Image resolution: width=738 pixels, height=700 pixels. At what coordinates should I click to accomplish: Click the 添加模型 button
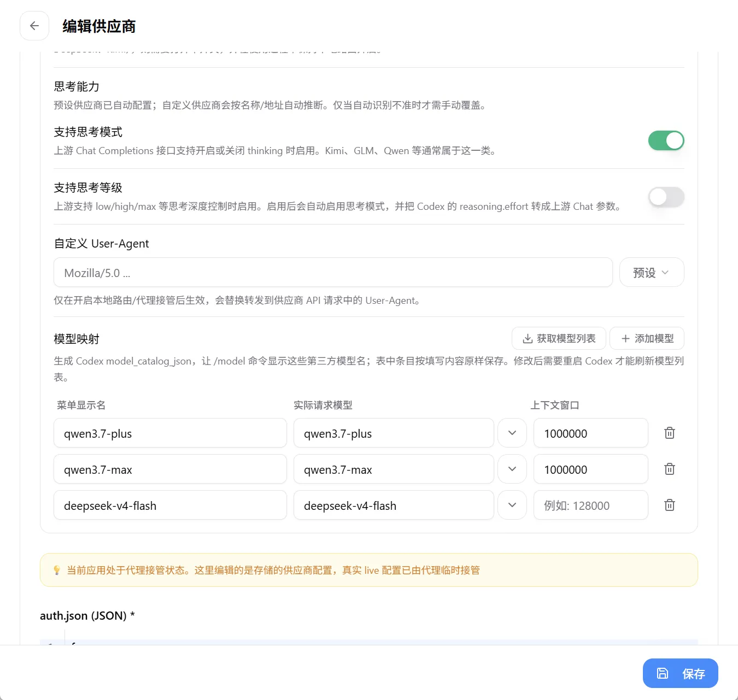(647, 339)
